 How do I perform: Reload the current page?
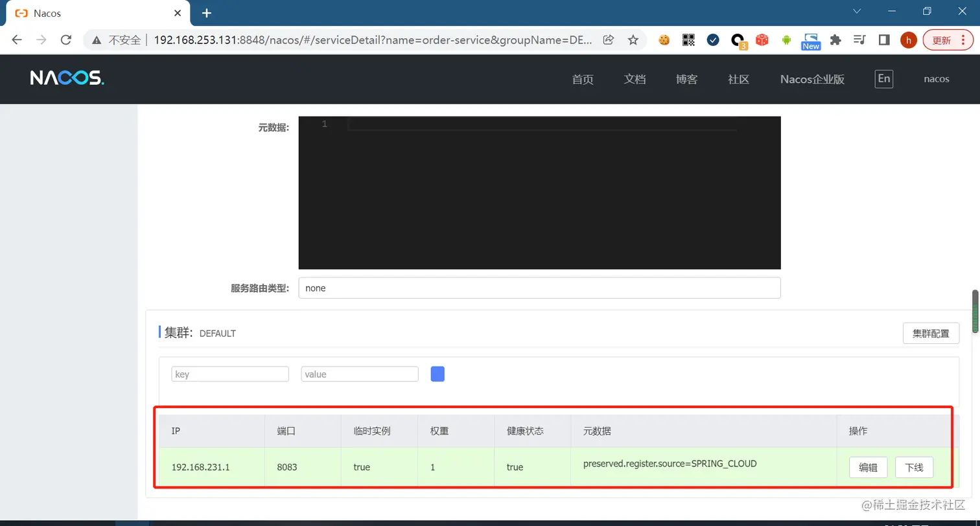coord(65,40)
